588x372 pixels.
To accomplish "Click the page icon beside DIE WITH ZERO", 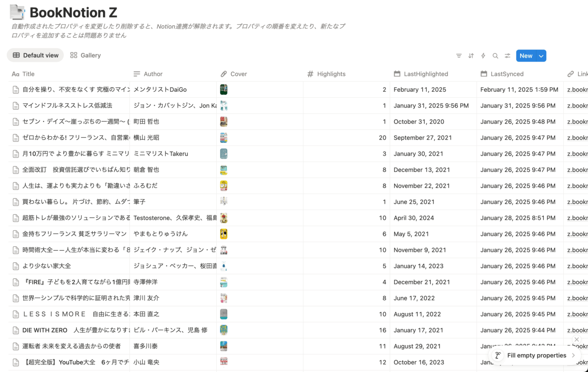I will (15, 330).
